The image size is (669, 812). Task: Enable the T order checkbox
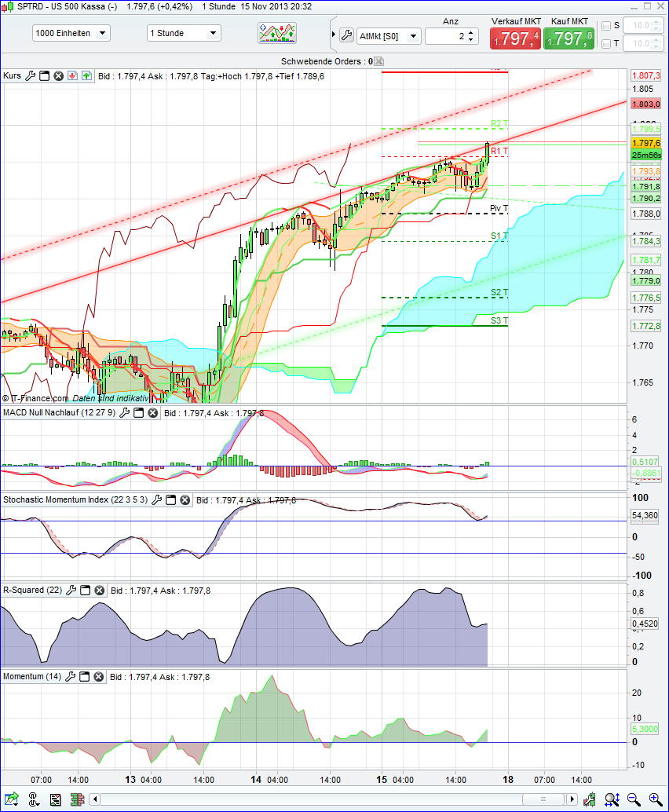click(606, 42)
